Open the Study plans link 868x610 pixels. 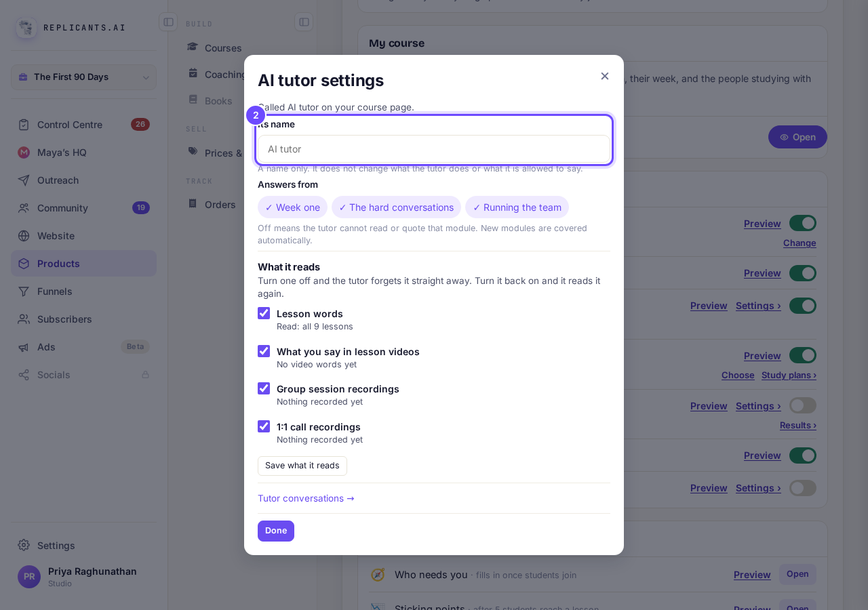pyautogui.click(x=789, y=375)
